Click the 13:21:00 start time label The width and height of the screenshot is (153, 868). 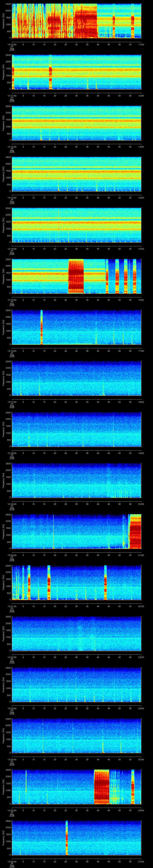coord(12,606)
